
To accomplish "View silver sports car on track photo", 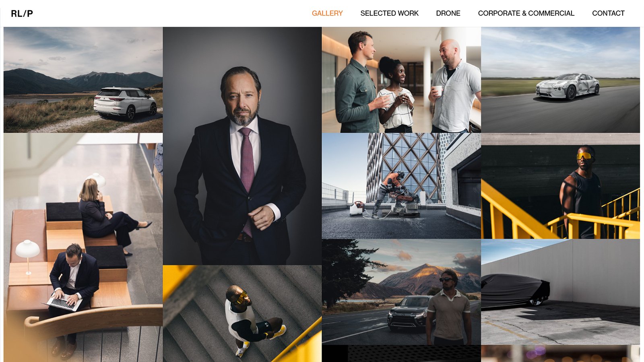I will click(560, 80).
